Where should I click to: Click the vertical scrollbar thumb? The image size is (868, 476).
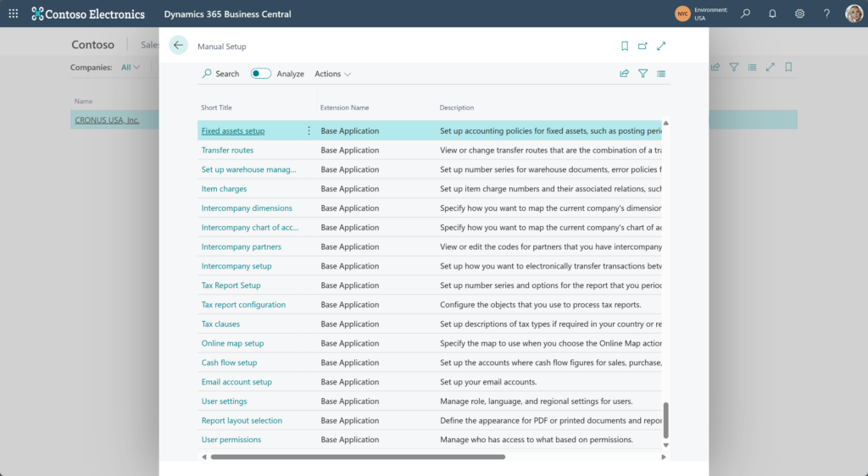tap(666, 420)
